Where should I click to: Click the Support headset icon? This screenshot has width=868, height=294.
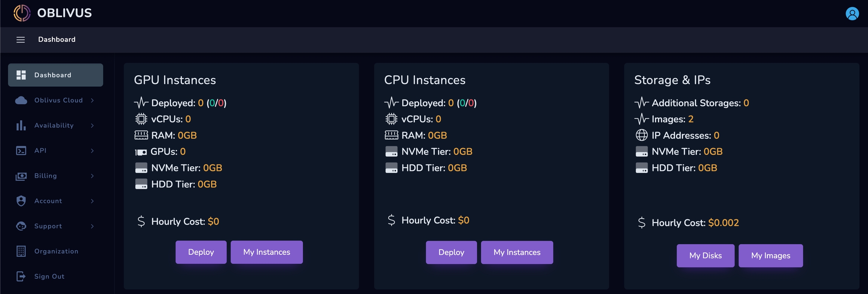tap(21, 226)
